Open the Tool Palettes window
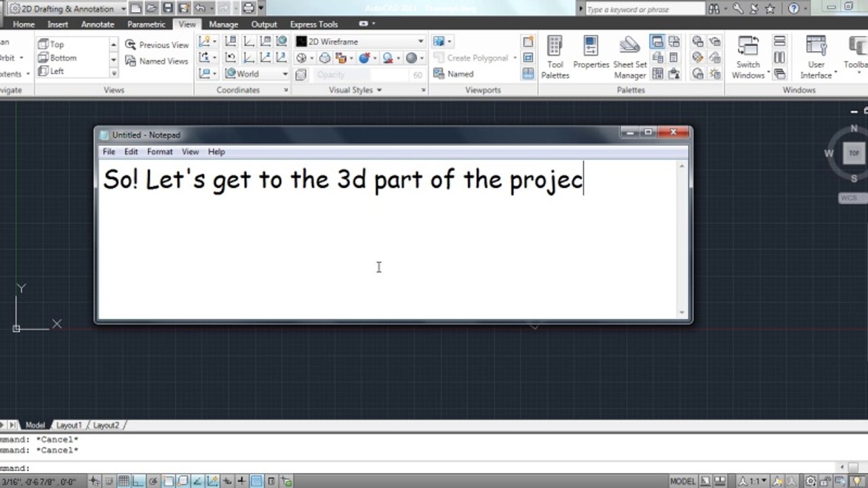 (555, 58)
